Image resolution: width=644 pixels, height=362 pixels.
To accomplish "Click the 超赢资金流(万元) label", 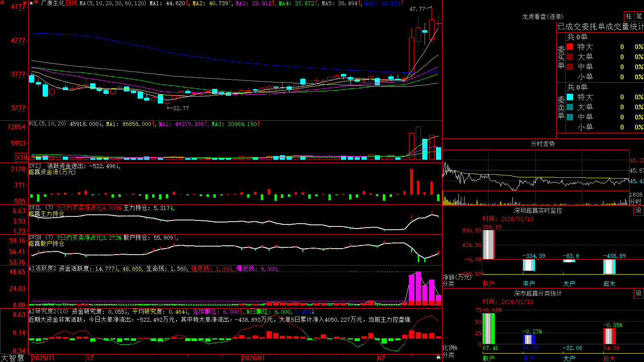I will pyautogui.click(x=52, y=172).
